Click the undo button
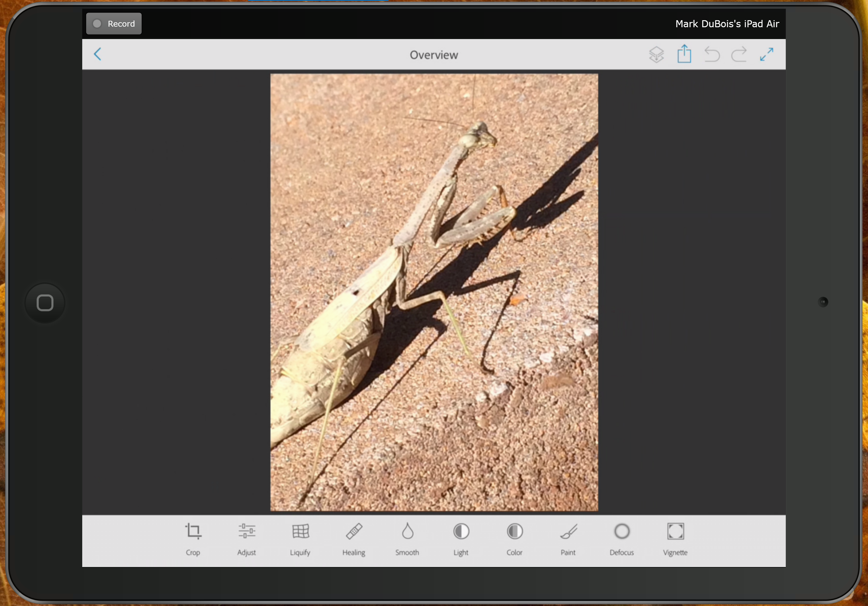Image resolution: width=868 pixels, height=606 pixels. (712, 54)
